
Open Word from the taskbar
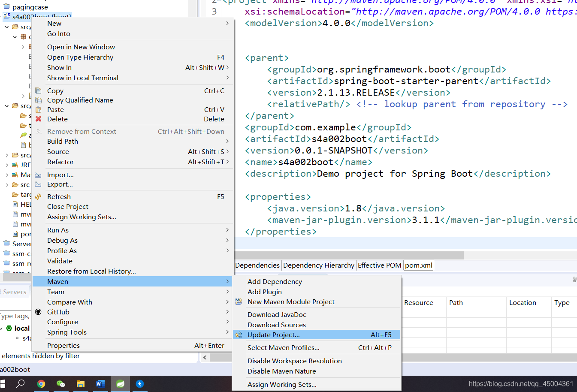point(100,384)
